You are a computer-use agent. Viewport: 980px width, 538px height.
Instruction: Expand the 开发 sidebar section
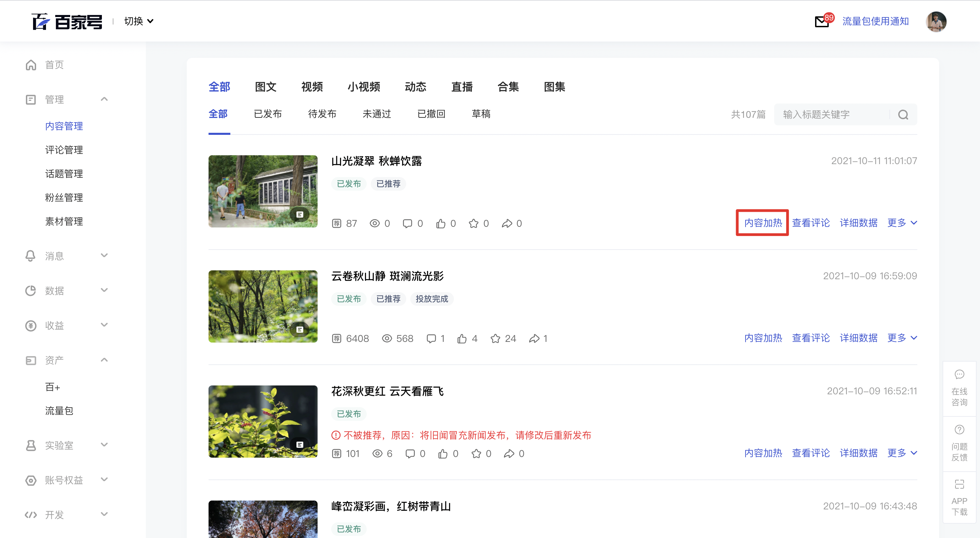coord(104,515)
